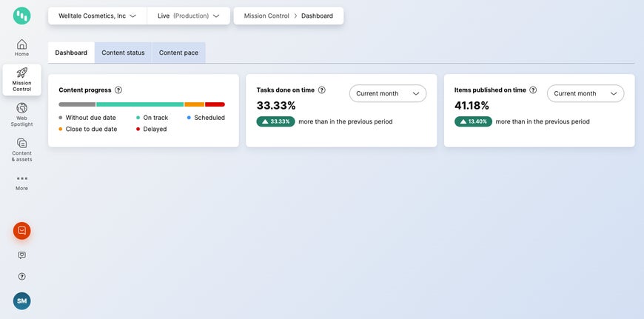644x319 pixels.
Task: Open the chat message icon in sidebar
Action: [21, 255]
